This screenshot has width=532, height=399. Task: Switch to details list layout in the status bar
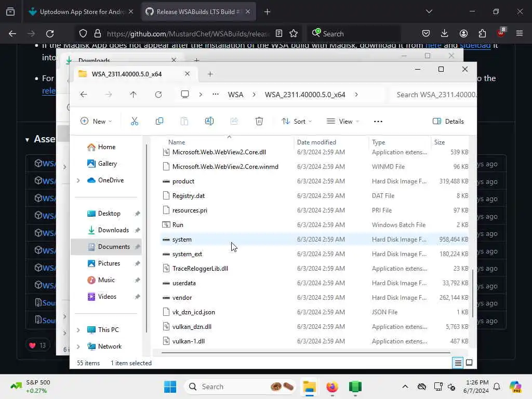tap(458, 363)
